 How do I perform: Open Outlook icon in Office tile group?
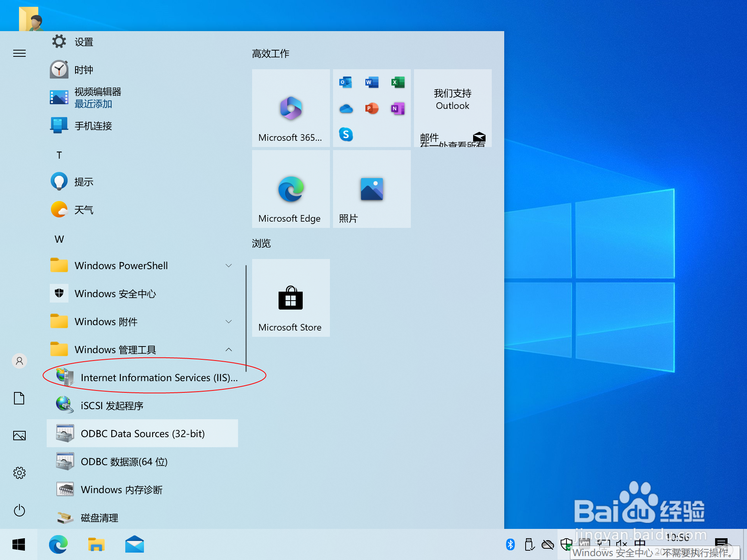pyautogui.click(x=345, y=82)
